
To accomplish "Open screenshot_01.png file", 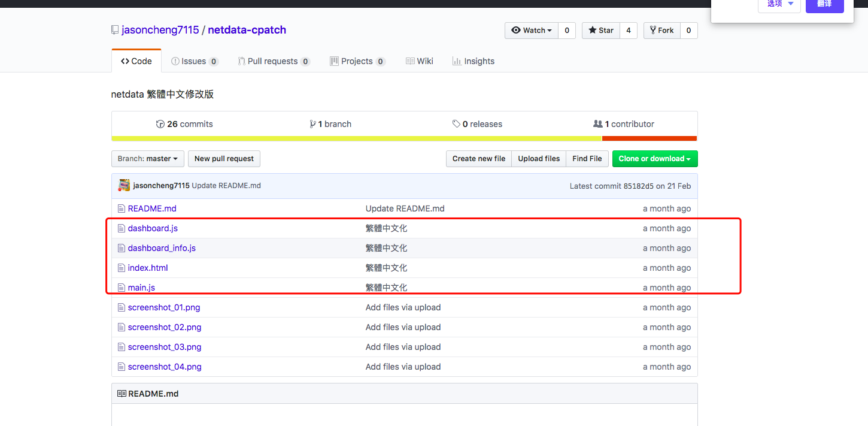I will click(x=164, y=307).
